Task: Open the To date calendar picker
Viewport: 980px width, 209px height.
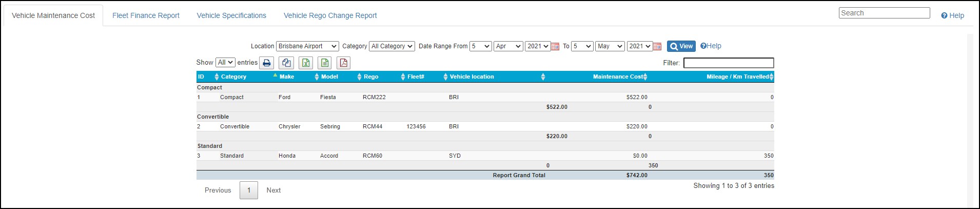Action: click(x=657, y=46)
